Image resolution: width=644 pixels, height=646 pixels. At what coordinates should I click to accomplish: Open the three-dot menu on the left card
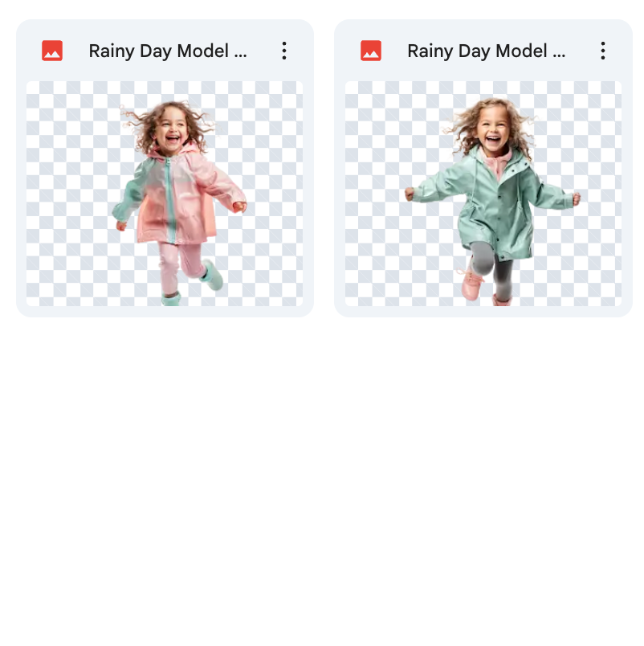point(283,51)
